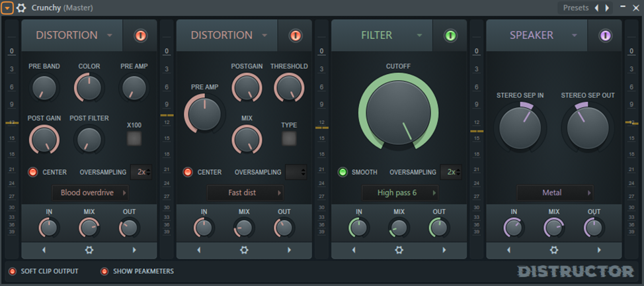This screenshot has height=286, width=644.
Task: Click the settings gear under Fast dist module
Action: coord(244,250)
